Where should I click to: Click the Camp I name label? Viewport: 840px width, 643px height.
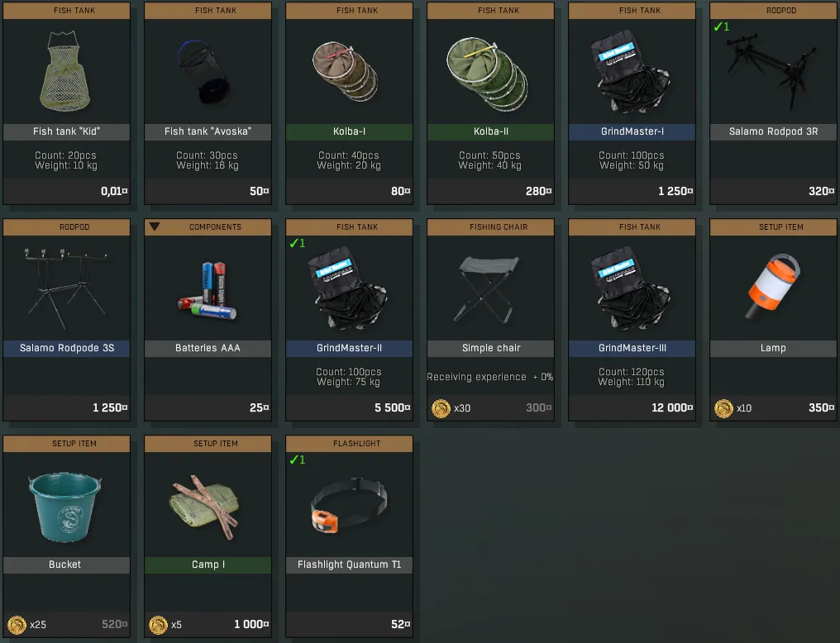[x=208, y=564]
